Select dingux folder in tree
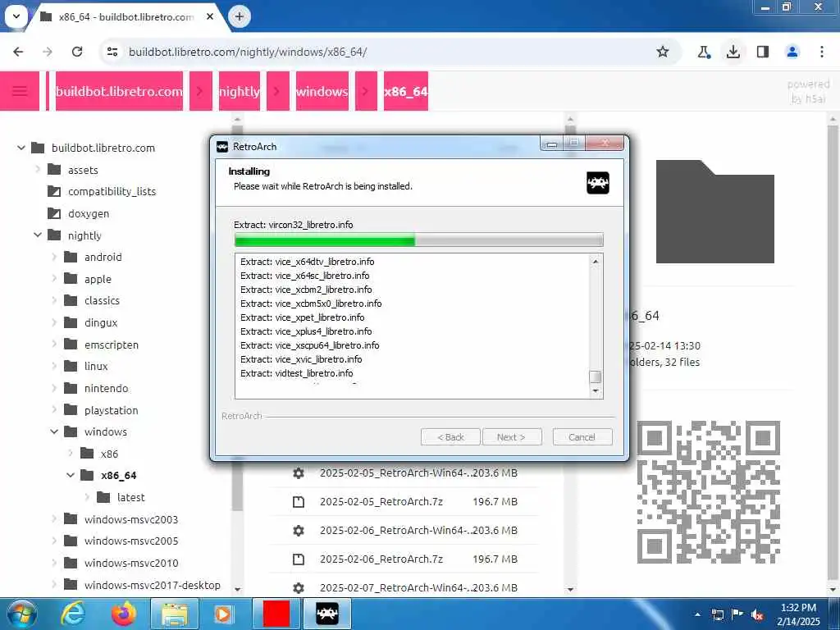 pos(90,322)
